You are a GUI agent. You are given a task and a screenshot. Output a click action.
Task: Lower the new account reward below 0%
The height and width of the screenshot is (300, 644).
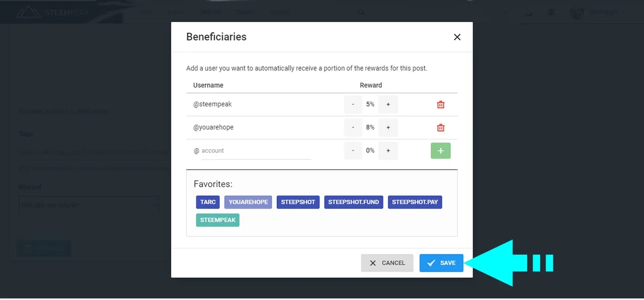(x=353, y=151)
